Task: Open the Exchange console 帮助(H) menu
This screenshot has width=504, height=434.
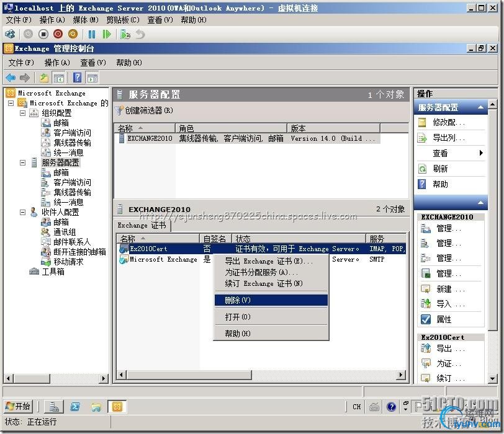Action: 129,63
